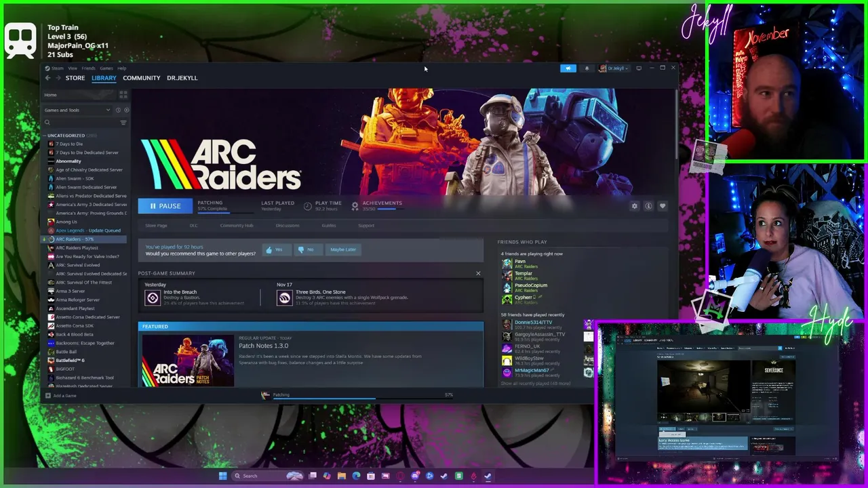This screenshot has height=488, width=868.
Task: Go to the STORE tab
Action: click(x=75, y=78)
